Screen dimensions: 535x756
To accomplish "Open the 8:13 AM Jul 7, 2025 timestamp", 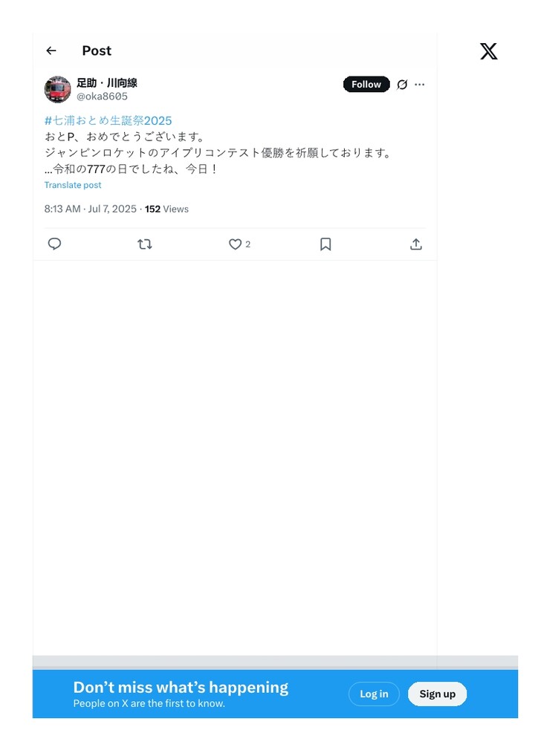I will [91, 209].
